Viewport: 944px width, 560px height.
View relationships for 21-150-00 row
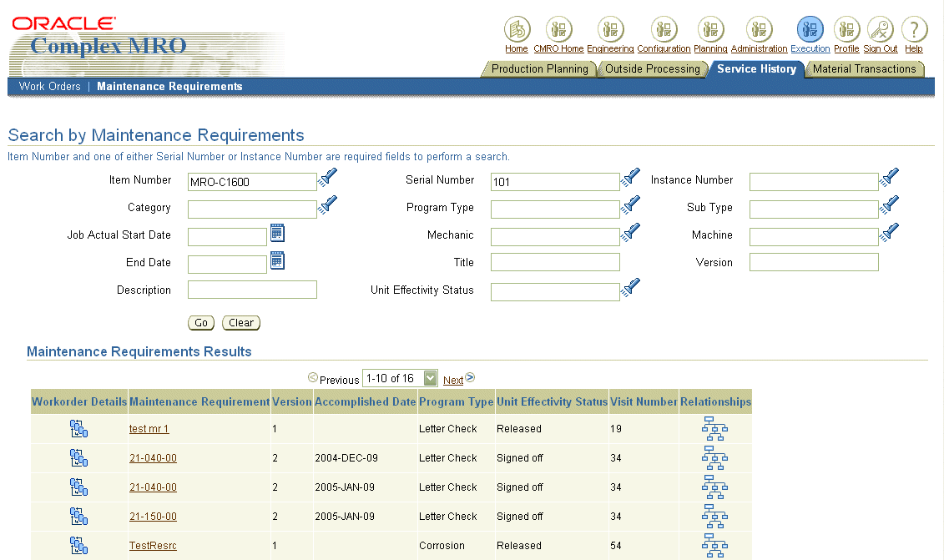point(714,517)
